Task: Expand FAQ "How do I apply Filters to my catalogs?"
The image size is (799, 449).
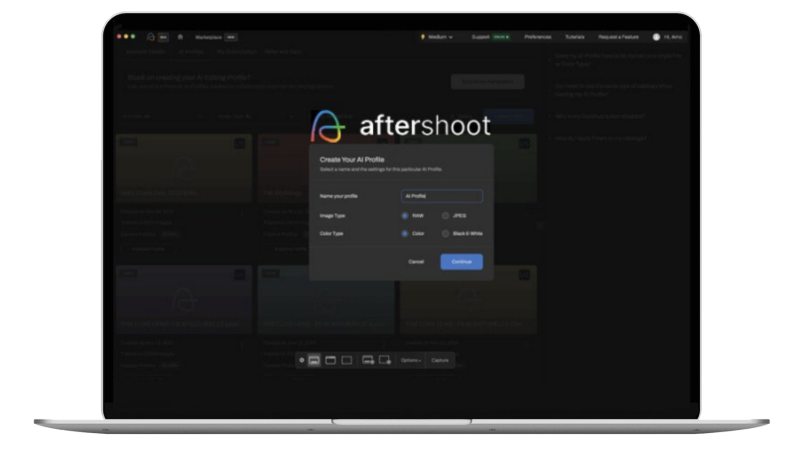Action: 601,138
